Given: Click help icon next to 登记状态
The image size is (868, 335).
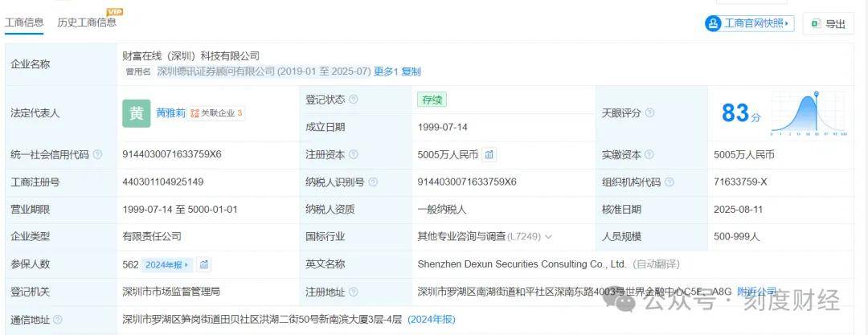Looking at the screenshot, I should (x=353, y=100).
